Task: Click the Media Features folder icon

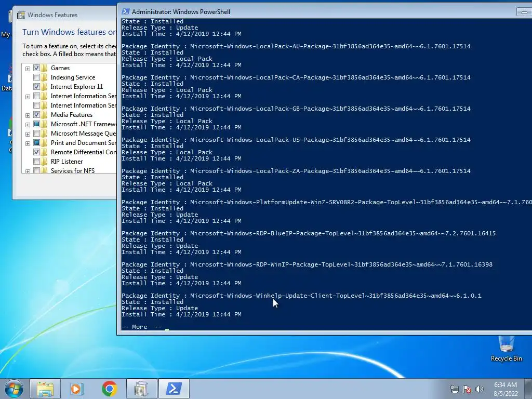Action: 44,115
